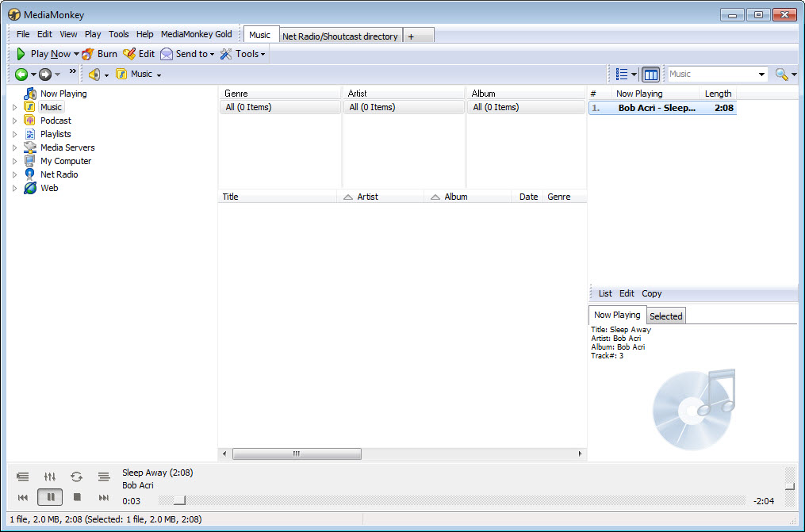The height and width of the screenshot is (532, 805).
Task: Expand the Music tree node
Action: click(x=15, y=107)
